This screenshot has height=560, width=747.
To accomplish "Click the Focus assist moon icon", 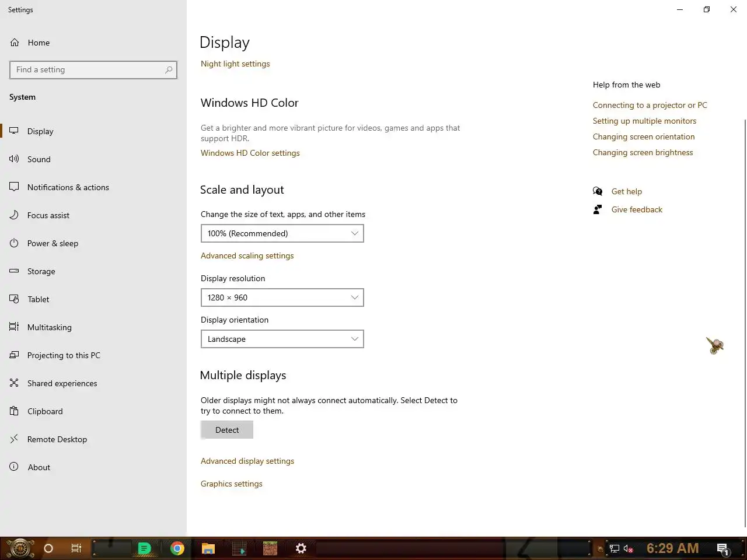I will [x=14, y=215].
